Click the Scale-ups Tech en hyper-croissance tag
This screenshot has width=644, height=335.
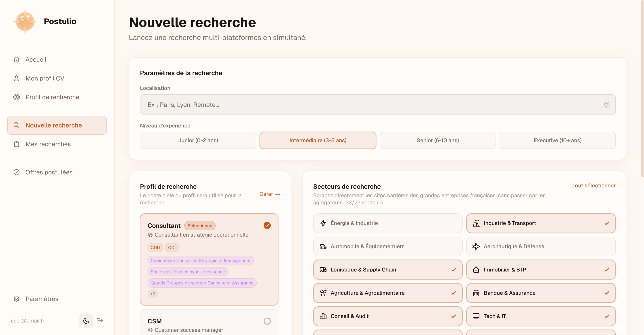[188, 272]
